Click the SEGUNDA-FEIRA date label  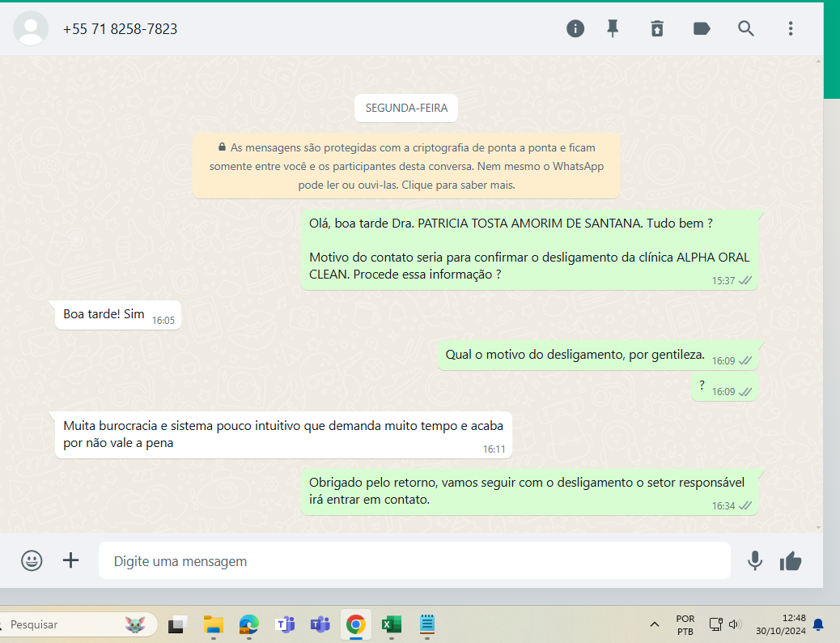point(406,108)
